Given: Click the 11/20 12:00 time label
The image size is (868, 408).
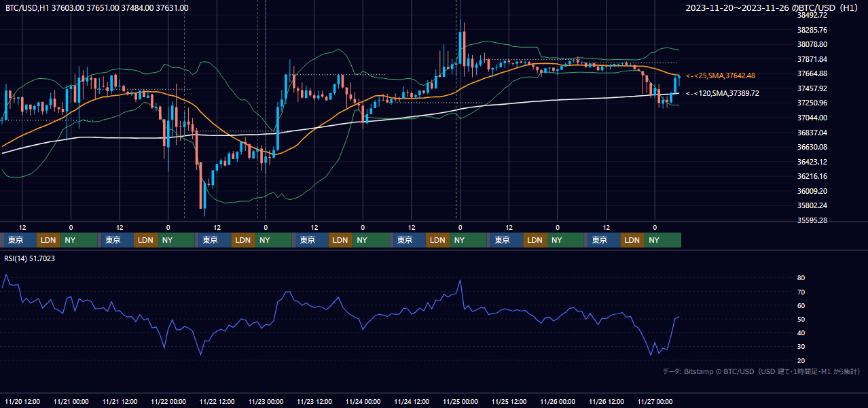Looking at the screenshot, I should point(22,401).
